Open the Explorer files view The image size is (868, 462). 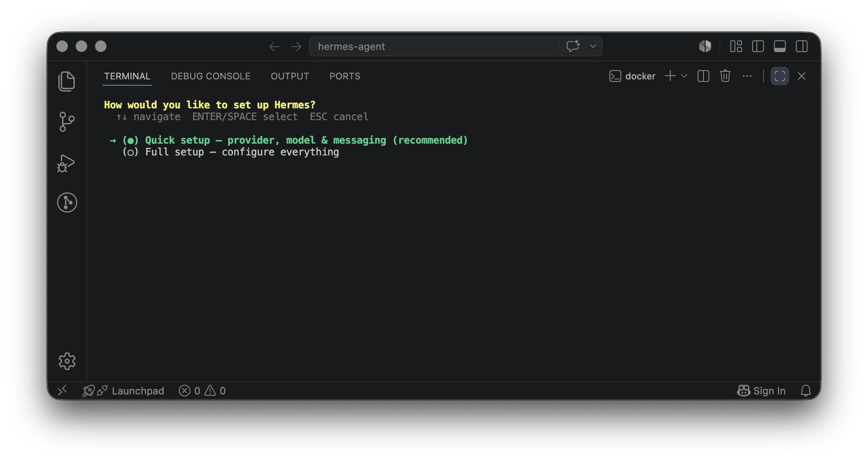click(x=67, y=81)
